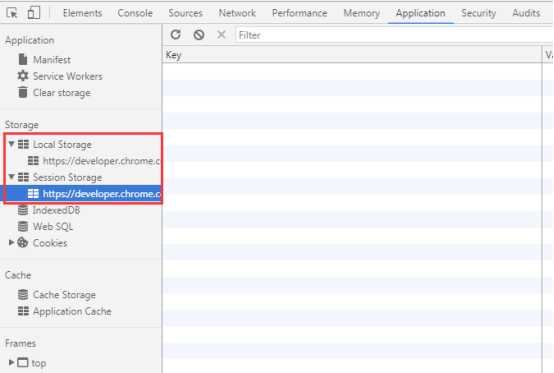Click the Manifest file icon
The width and height of the screenshot is (554, 373).
23,59
